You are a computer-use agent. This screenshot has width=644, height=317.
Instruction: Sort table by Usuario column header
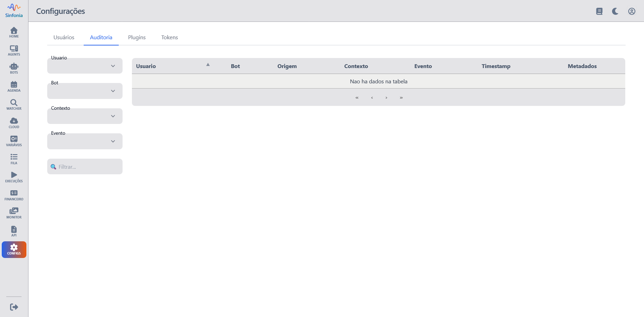click(146, 66)
